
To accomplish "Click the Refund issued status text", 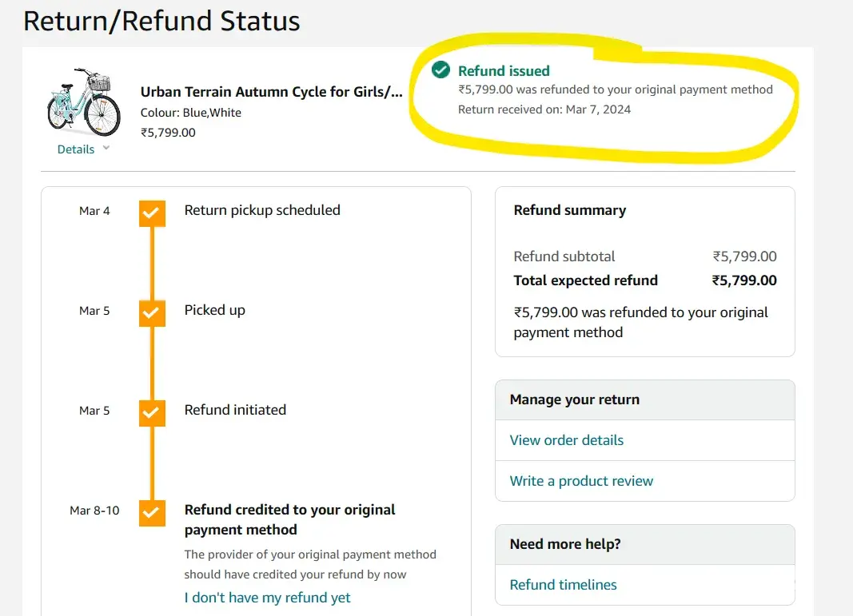I will click(x=504, y=70).
